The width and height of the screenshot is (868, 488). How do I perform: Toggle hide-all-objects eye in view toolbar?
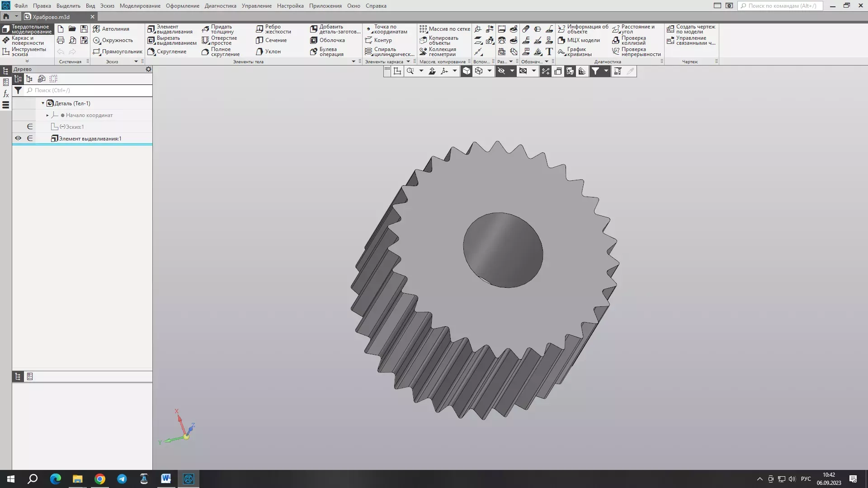click(x=501, y=71)
